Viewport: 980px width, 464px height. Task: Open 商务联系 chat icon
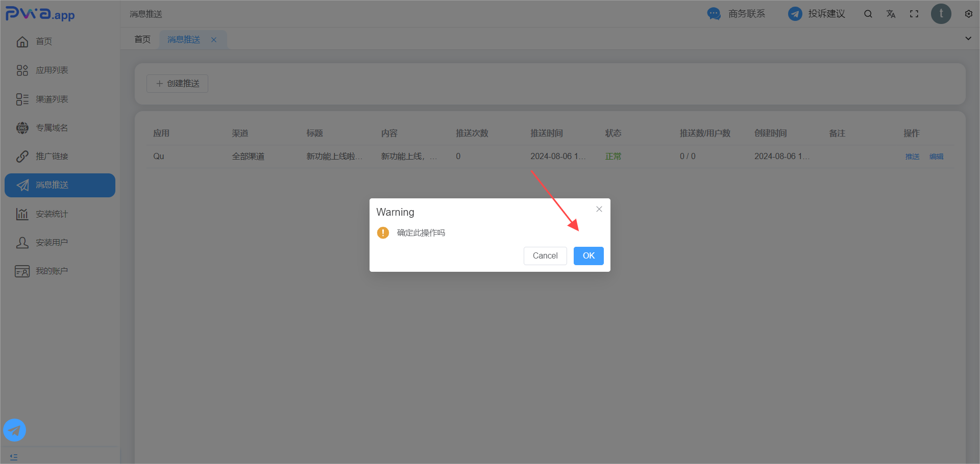tap(714, 14)
